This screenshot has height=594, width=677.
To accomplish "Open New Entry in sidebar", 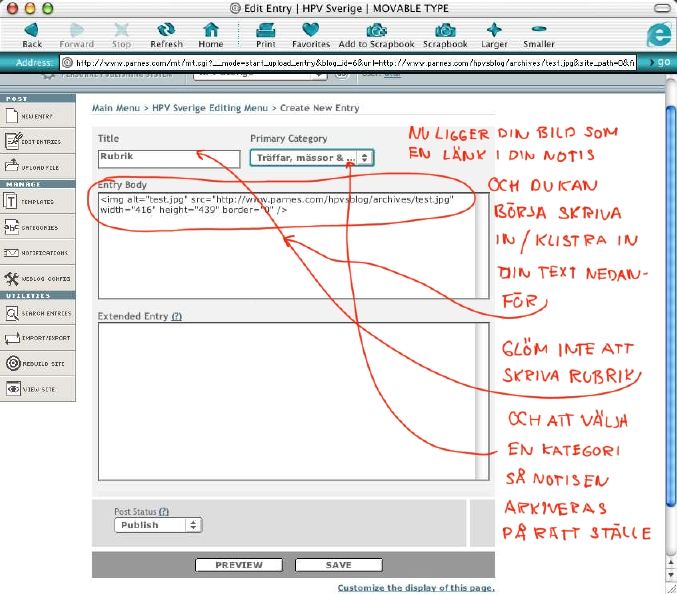I will click(x=38, y=116).
